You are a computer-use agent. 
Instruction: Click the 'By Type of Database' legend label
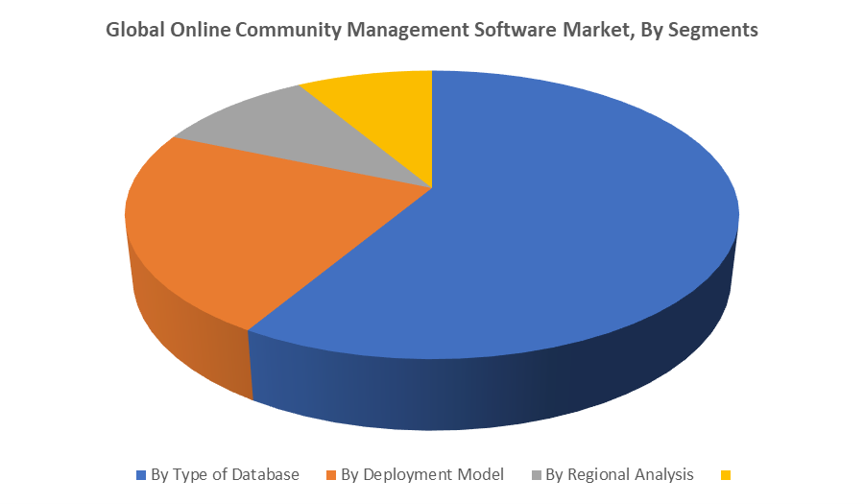click(225, 474)
